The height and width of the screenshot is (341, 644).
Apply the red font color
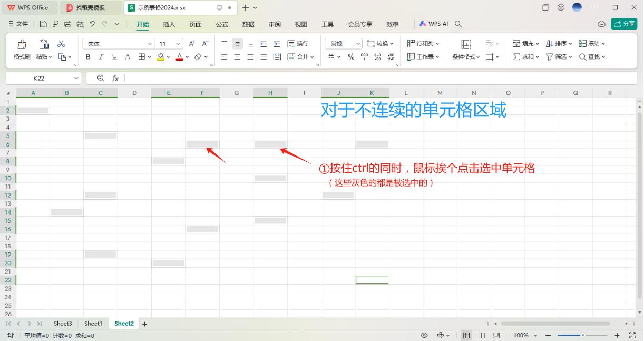179,57
